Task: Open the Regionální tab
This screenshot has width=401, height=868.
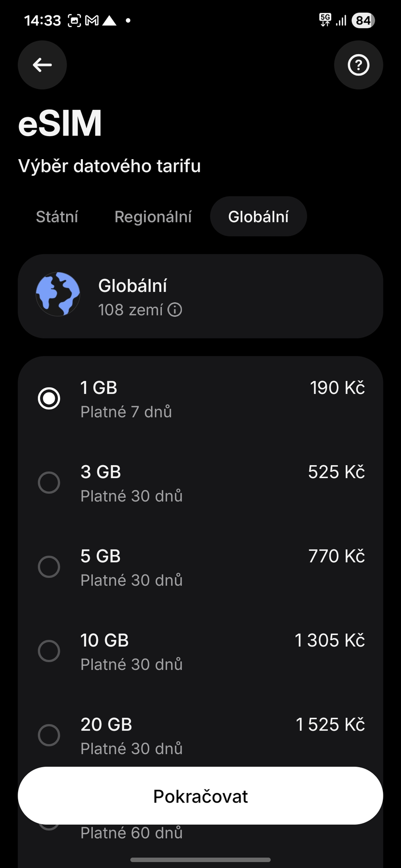Action: 153,217
